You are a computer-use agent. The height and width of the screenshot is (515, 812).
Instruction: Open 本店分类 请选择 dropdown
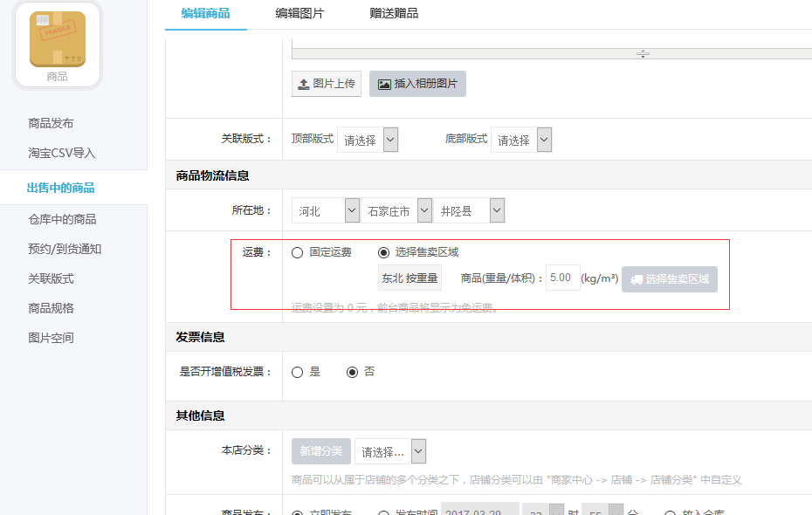point(390,451)
